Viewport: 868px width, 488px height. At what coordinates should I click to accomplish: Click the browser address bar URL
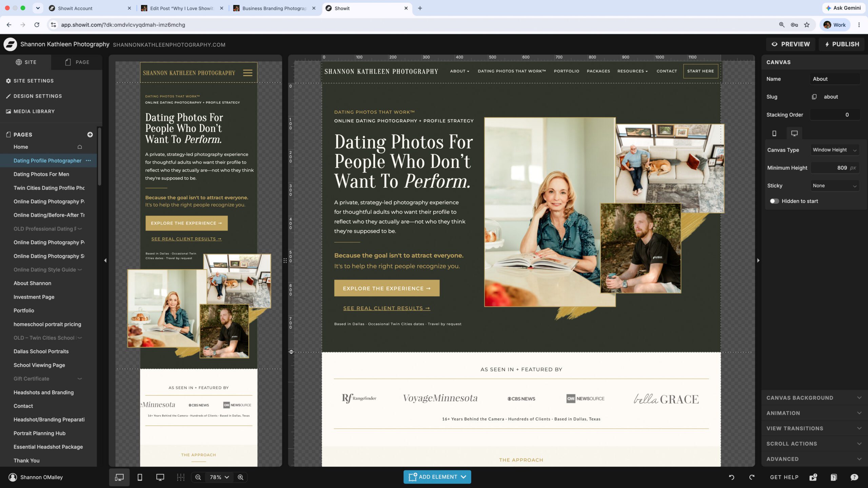pyautogui.click(x=123, y=25)
